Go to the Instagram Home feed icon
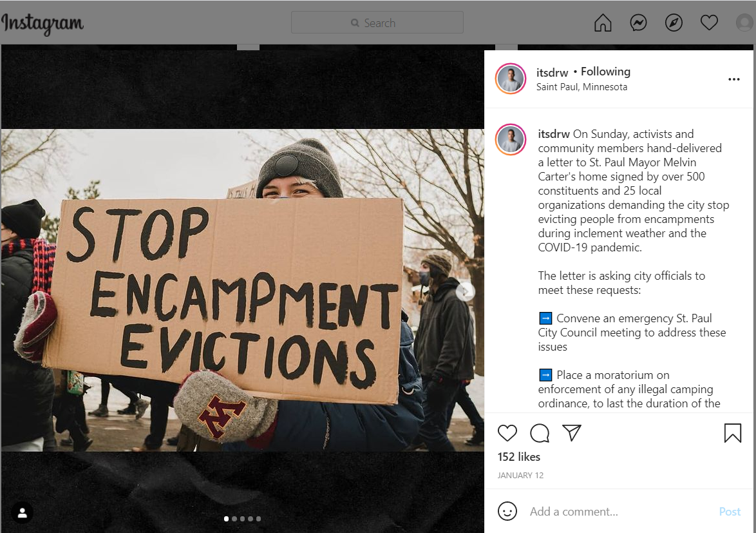 point(603,23)
